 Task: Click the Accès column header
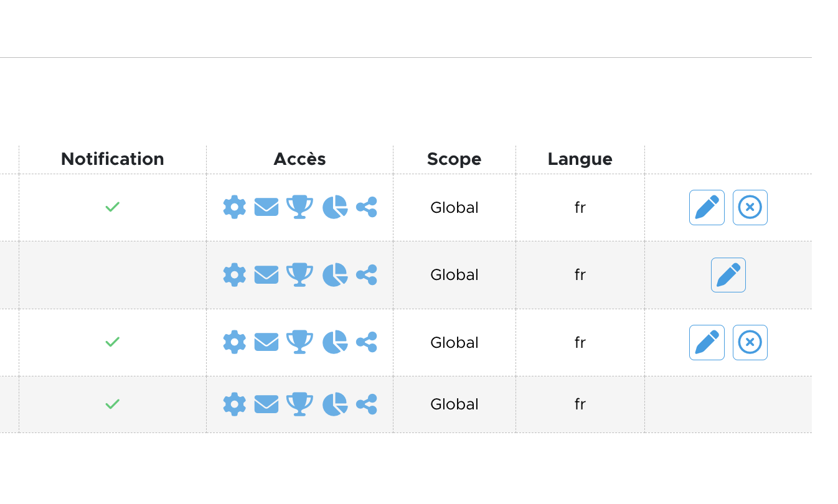pyautogui.click(x=299, y=159)
